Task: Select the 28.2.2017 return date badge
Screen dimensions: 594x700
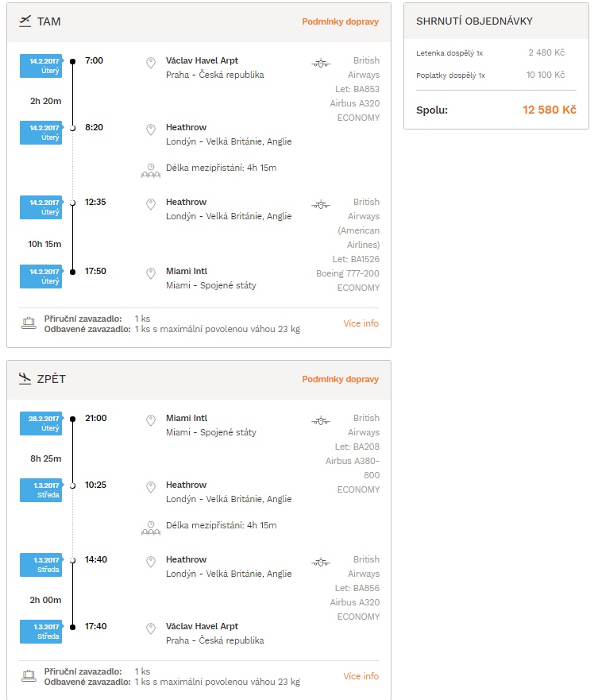Action: pyautogui.click(x=41, y=423)
